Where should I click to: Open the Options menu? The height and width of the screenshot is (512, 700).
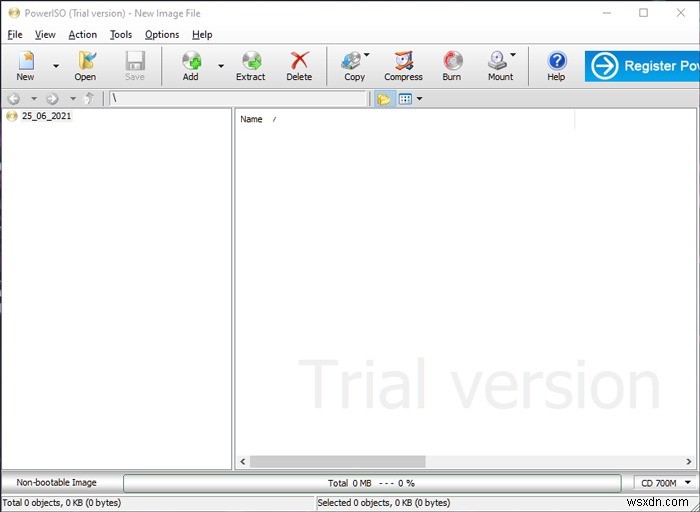point(162,34)
